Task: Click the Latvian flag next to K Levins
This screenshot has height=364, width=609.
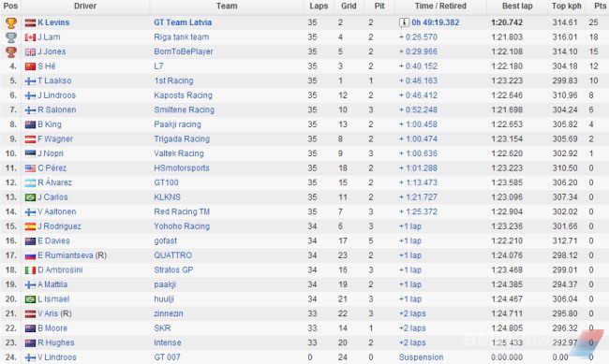Action: coord(30,22)
